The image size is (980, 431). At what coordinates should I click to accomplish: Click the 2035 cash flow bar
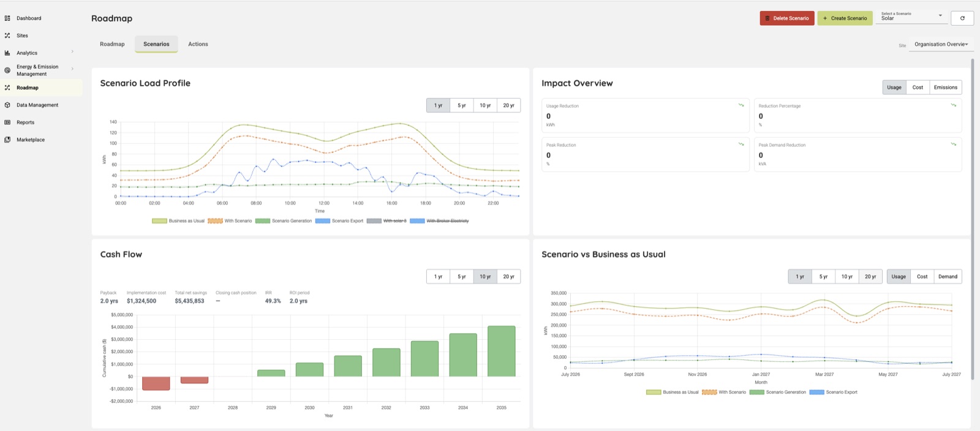click(x=502, y=351)
